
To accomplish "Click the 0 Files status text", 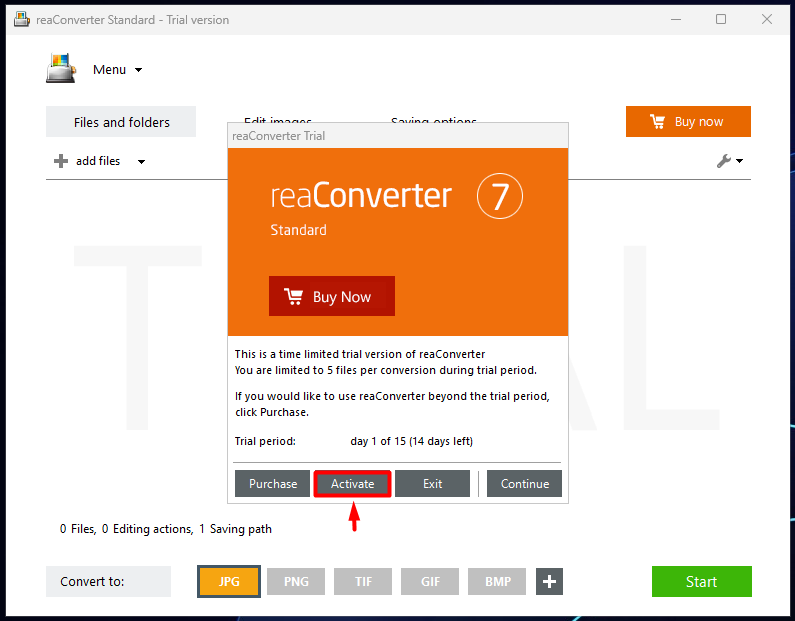I will coord(78,529).
